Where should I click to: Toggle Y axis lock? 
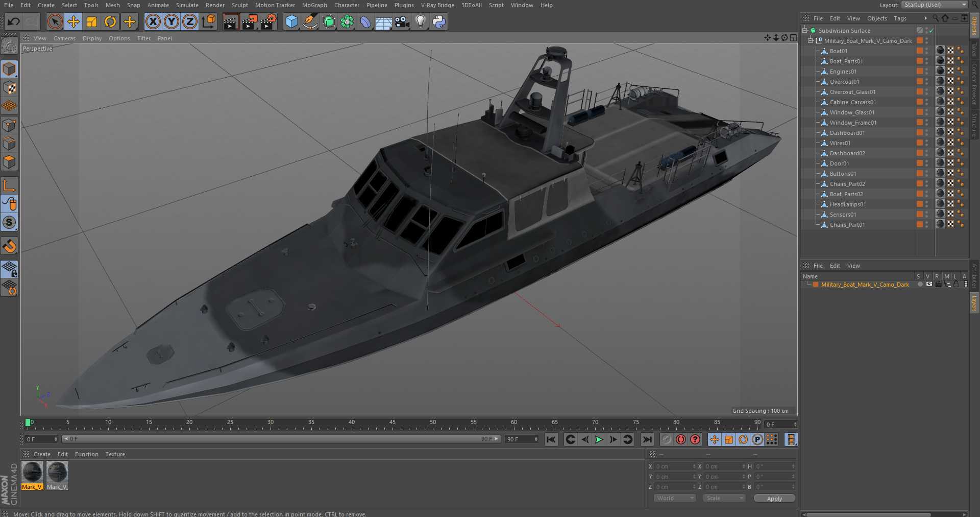pos(171,21)
